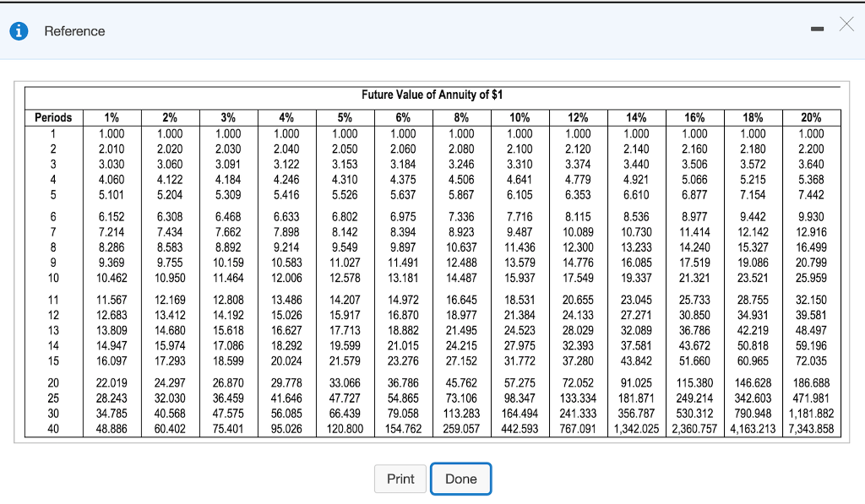Click the value 186.688
Image resolution: width=865 pixels, height=504 pixels.
tap(811, 382)
